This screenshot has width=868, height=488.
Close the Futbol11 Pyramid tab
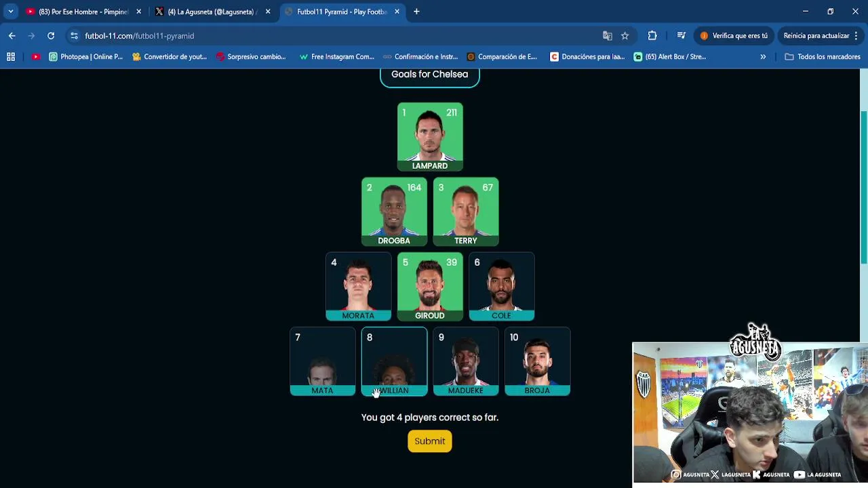point(397,12)
